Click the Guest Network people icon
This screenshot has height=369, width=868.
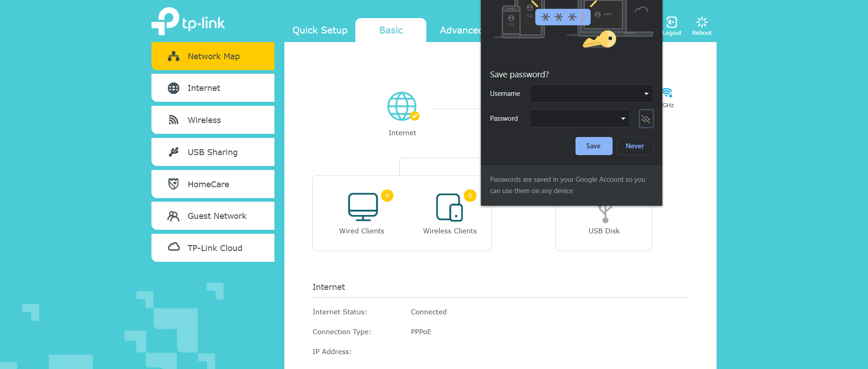[174, 216]
